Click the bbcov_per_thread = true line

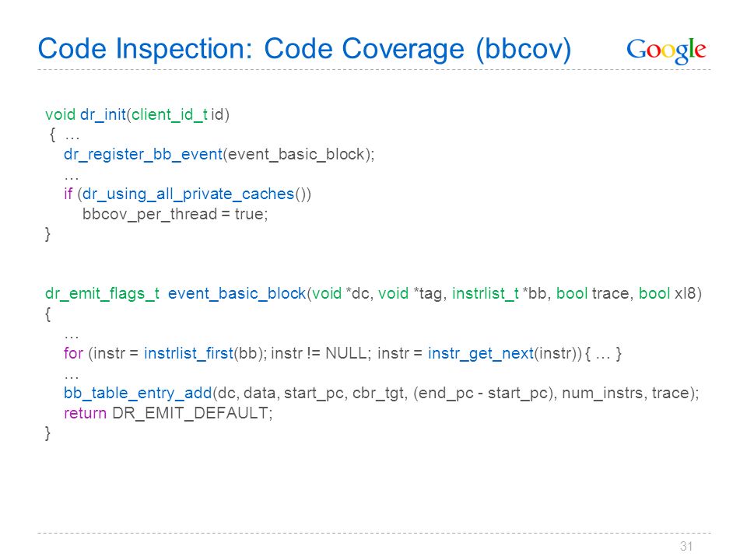point(175,215)
